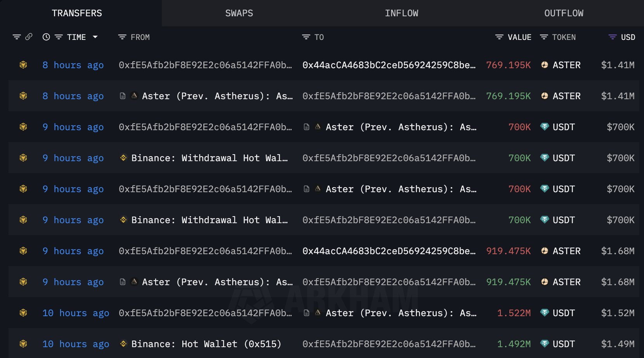Switch to the SWAPS tab
This screenshot has width=644, height=358.
pyautogui.click(x=239, y=13)
